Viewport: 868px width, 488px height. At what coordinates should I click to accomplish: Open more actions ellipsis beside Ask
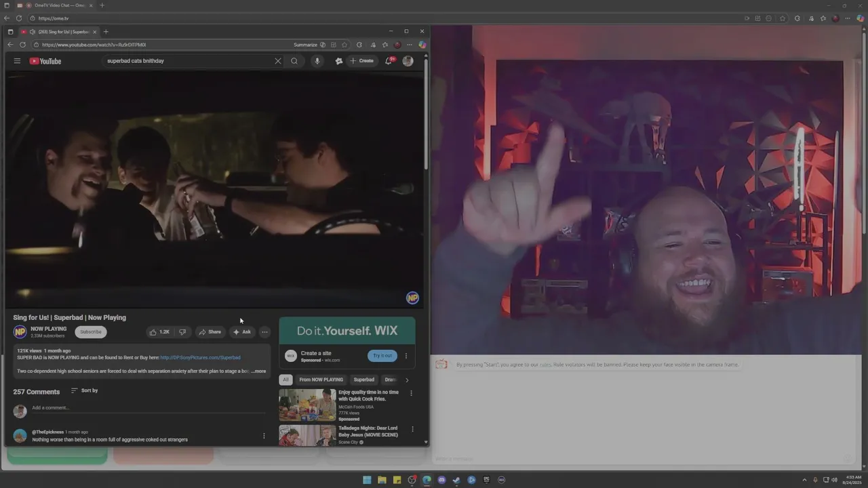point(264,332)
